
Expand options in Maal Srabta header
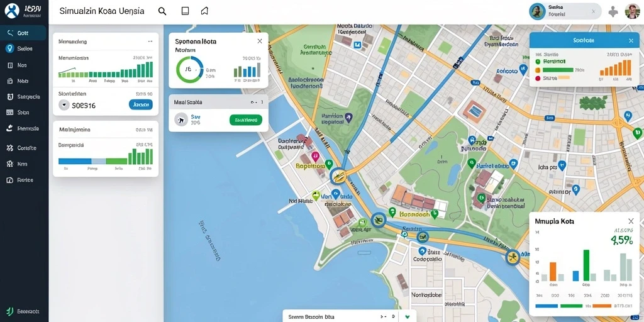coord(255,103)
